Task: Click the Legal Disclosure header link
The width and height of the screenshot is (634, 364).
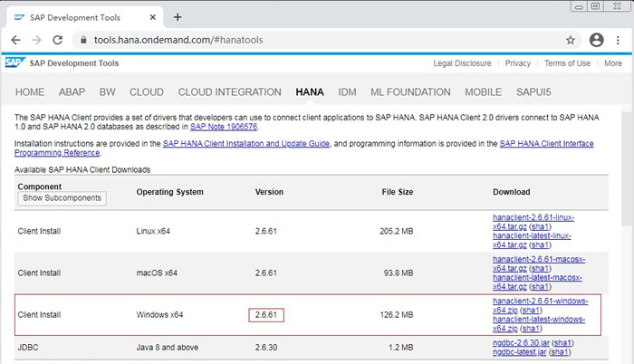Action: pyautogui.click(x=462, y=63)
